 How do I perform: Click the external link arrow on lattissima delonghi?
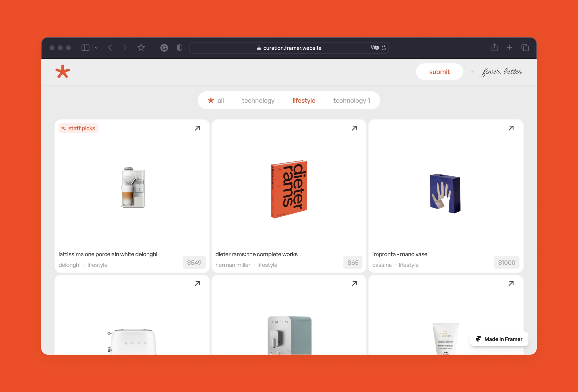(x=197, y=128)
